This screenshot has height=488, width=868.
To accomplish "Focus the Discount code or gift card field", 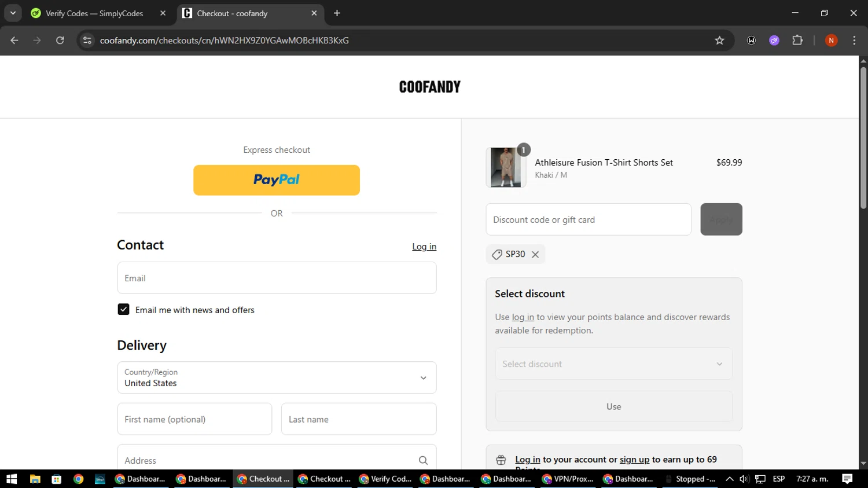I will pyautogui.click(x=589, y=219).
